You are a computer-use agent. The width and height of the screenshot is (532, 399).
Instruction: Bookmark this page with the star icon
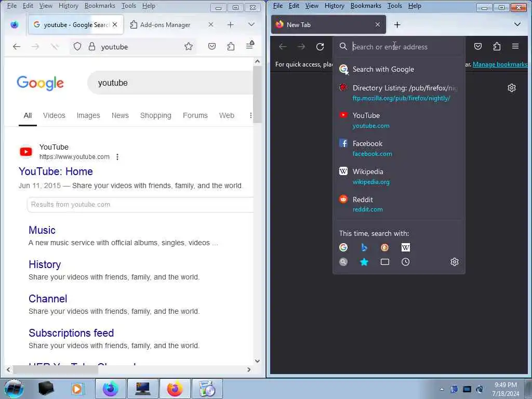click(x=189, y=46)
